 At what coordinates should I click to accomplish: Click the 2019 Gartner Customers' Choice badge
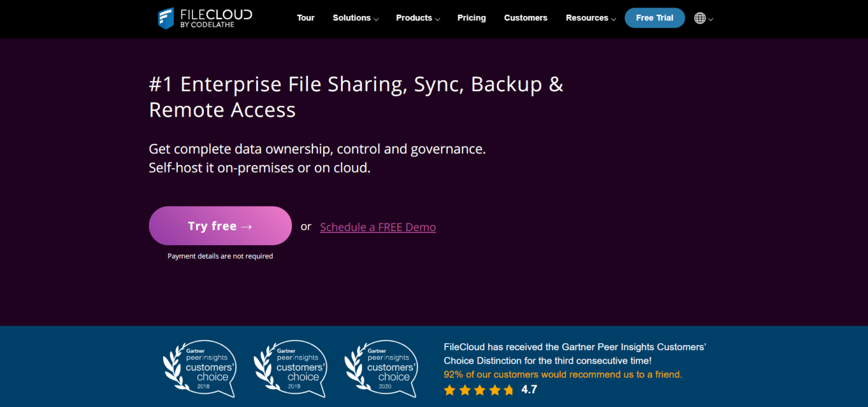[290, 369]
